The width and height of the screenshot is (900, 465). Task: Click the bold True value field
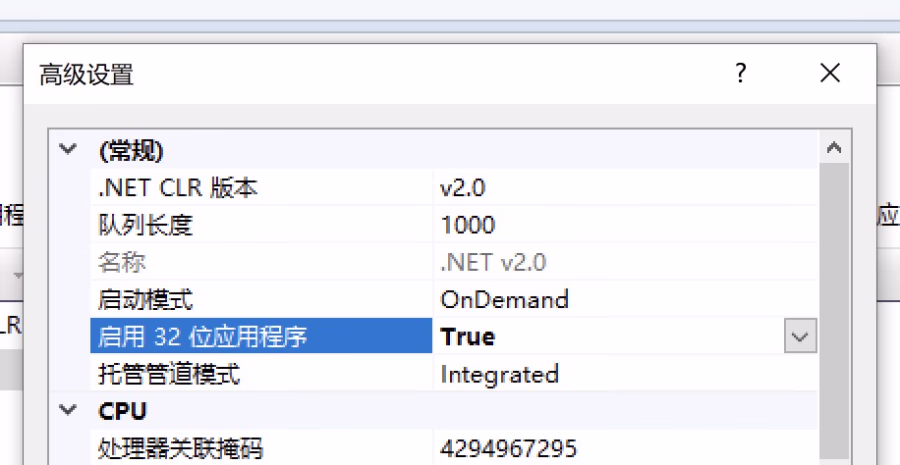(468, 337)
